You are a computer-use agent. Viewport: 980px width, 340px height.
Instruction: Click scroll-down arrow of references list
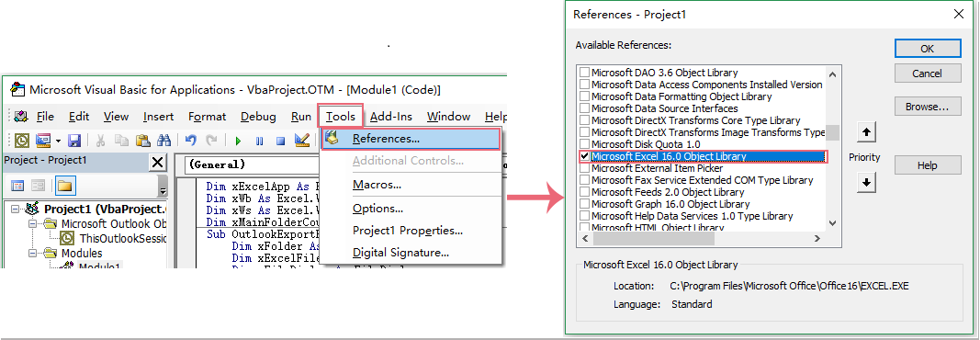coord(832,222)
